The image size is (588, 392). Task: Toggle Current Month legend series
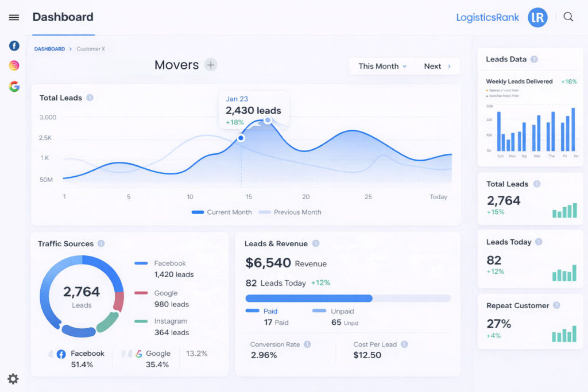[x=222, y=212]
